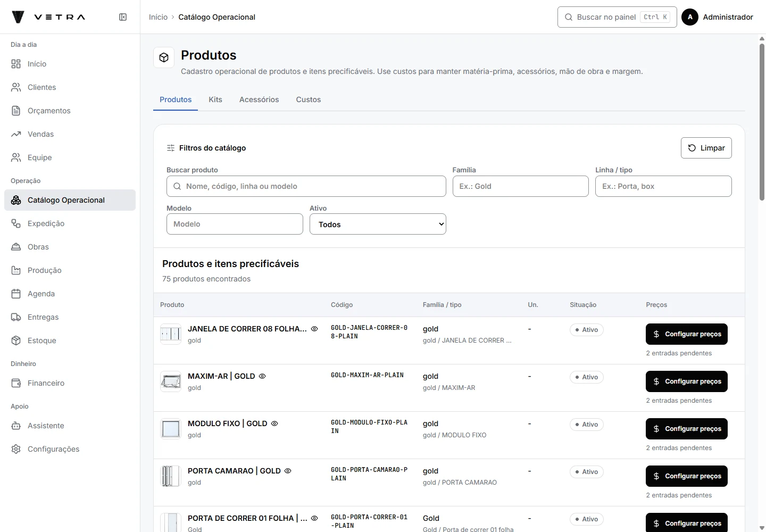Open Estoque in sidebar

[x=70, y=340]
